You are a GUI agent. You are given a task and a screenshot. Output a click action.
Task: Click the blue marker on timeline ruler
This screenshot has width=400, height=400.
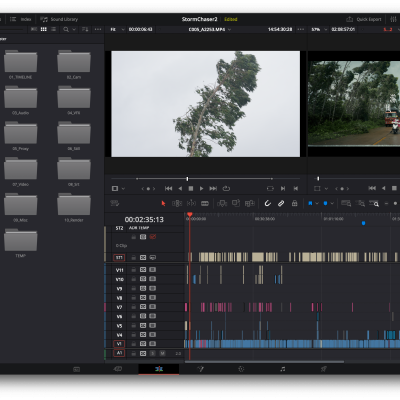(x=363, y=223)
